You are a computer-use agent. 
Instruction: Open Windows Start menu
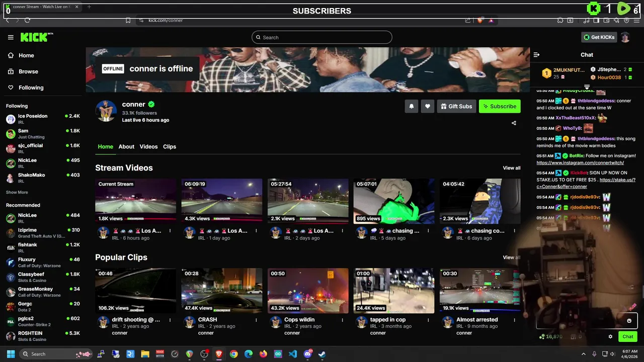(x=11, y=354)
